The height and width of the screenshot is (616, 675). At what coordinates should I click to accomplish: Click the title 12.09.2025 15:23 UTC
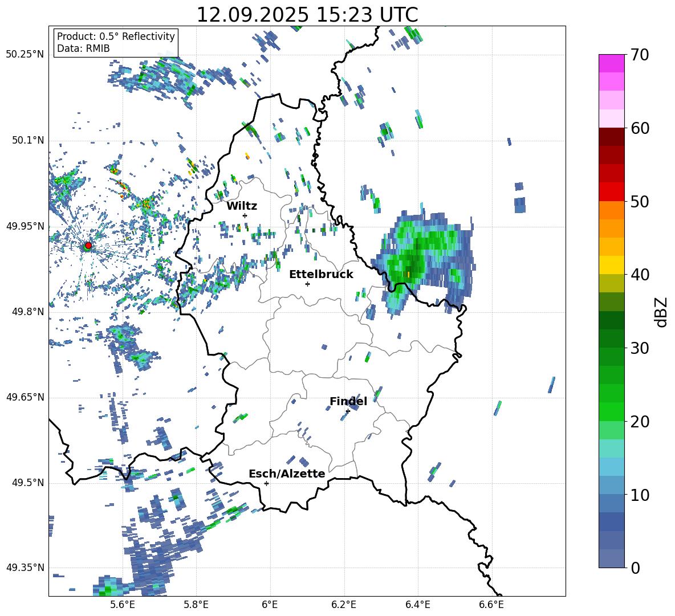(307, 15)
